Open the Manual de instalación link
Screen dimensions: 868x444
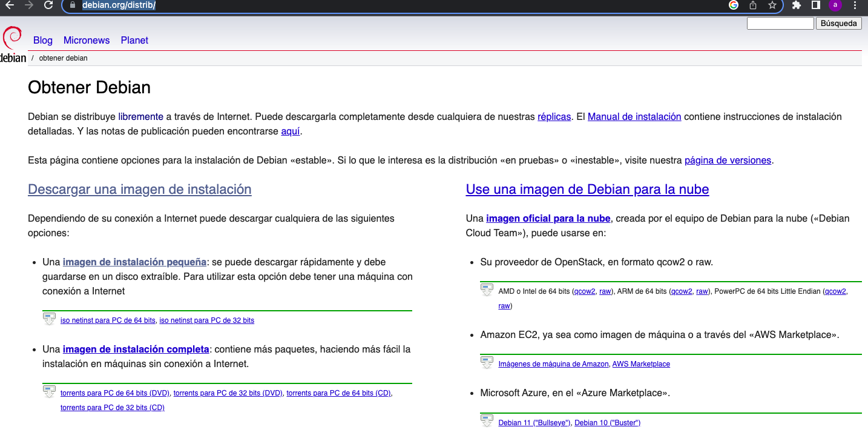634,117
